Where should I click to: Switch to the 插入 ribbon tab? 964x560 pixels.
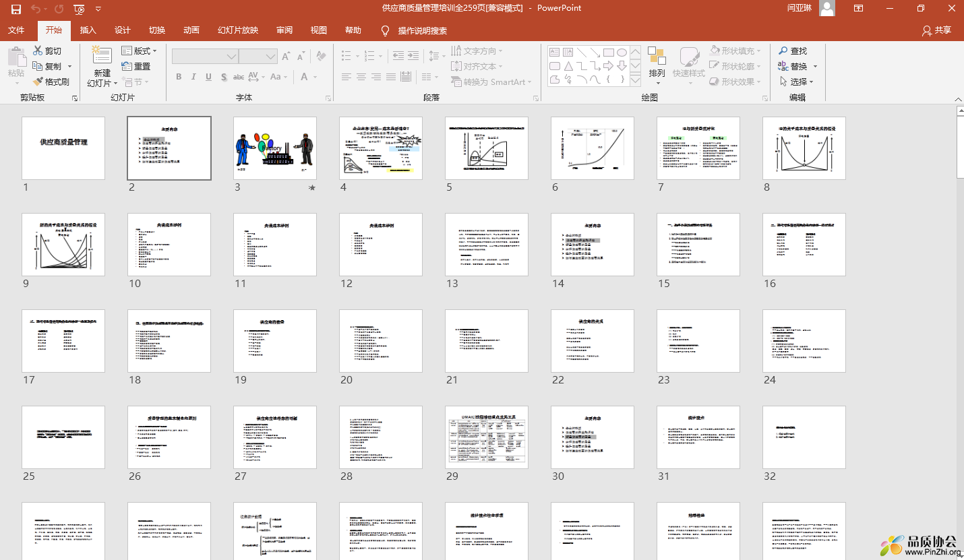pyautogui.click(x=88, y=30)
